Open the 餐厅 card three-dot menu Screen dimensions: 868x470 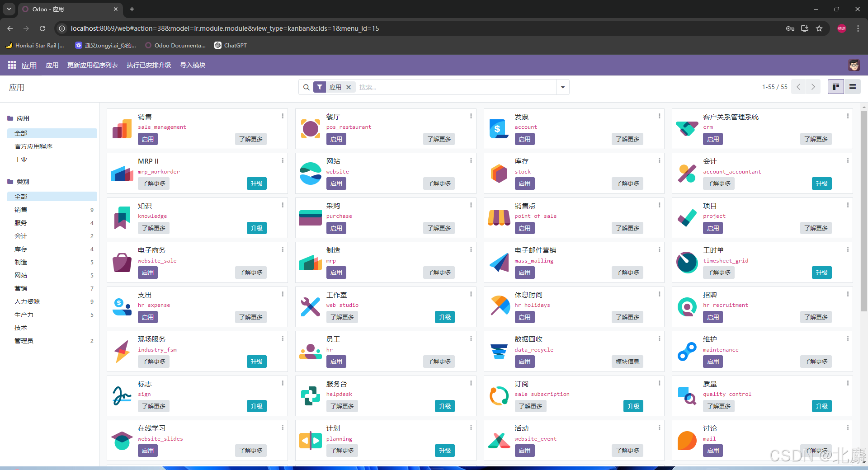click(x=471, y=116)
